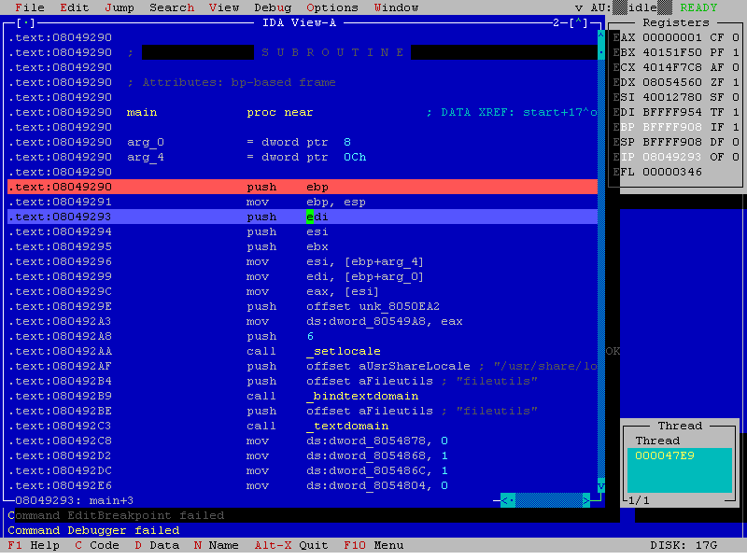Open the Options menu
Image resolution: width=747 pixels, height=560 pixels.
332,7
